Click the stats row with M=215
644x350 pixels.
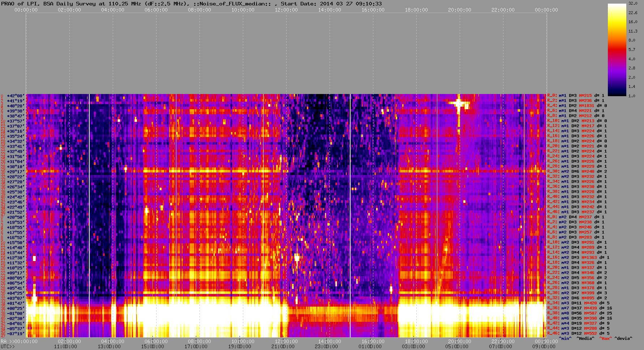576,96
